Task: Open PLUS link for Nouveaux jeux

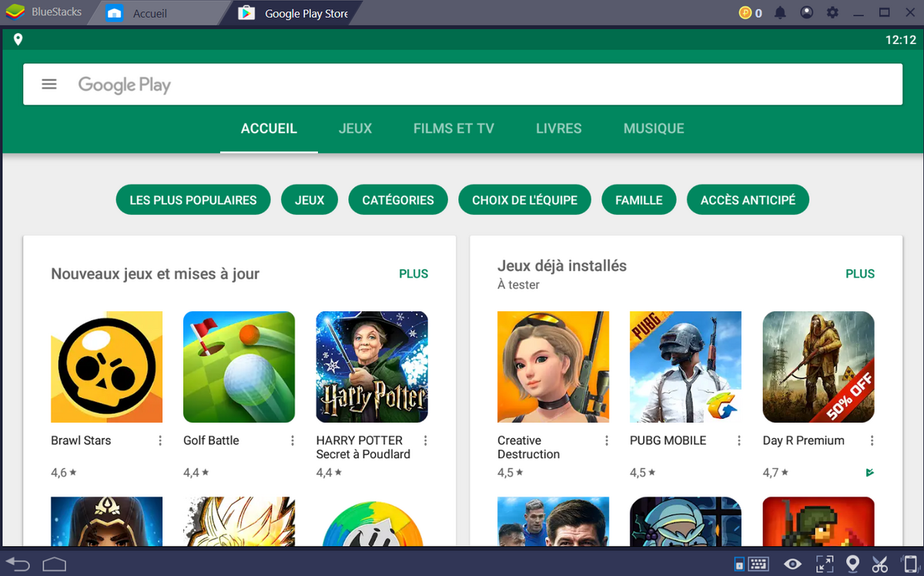Action: 413,273
